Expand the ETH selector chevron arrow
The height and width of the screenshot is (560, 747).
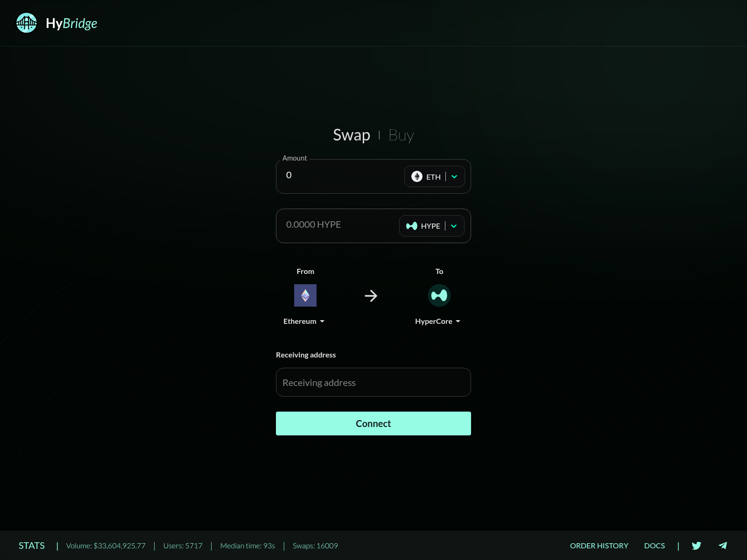(x=454, y=176)
